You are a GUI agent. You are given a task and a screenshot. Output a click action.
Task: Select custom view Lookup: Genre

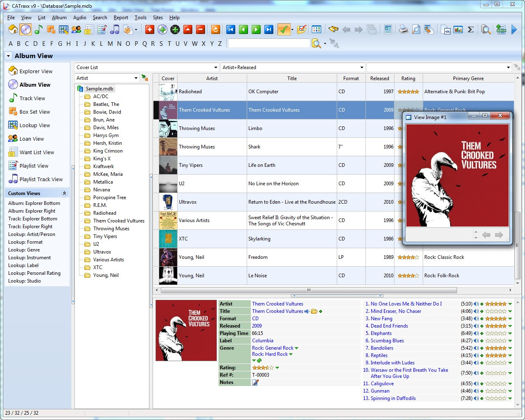click(x=24, y=250)
